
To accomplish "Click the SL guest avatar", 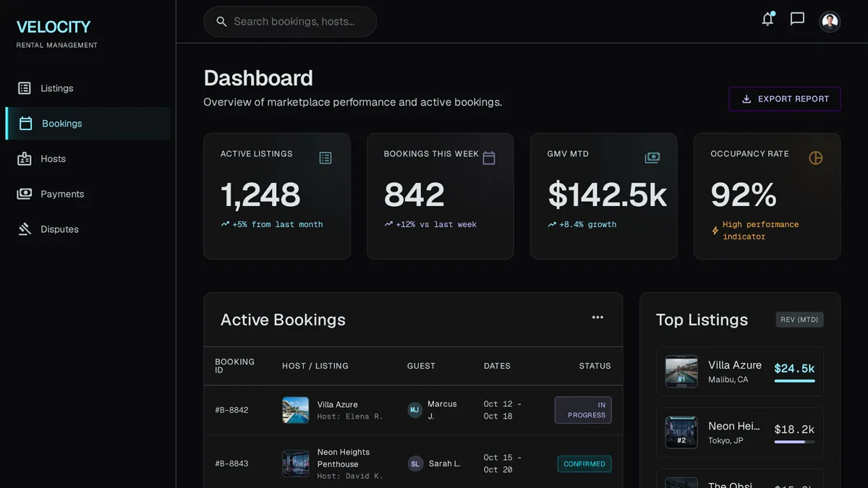I will 415,463.
